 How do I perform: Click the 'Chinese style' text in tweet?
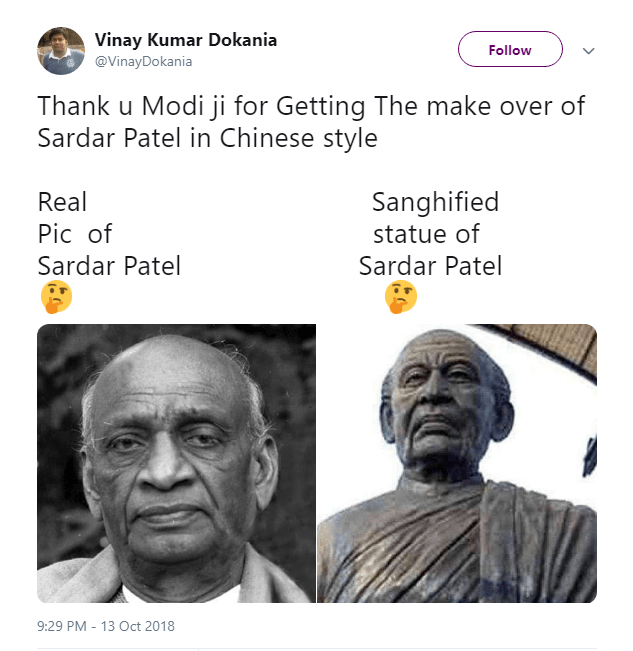(298, 138)
